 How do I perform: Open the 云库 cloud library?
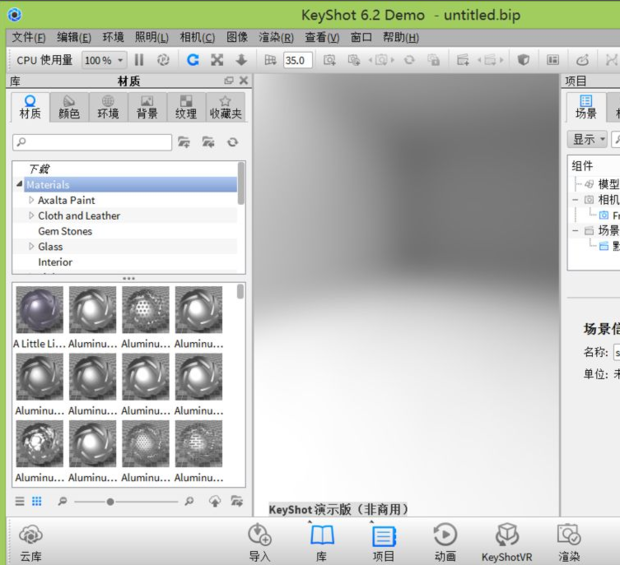[31, 541]
